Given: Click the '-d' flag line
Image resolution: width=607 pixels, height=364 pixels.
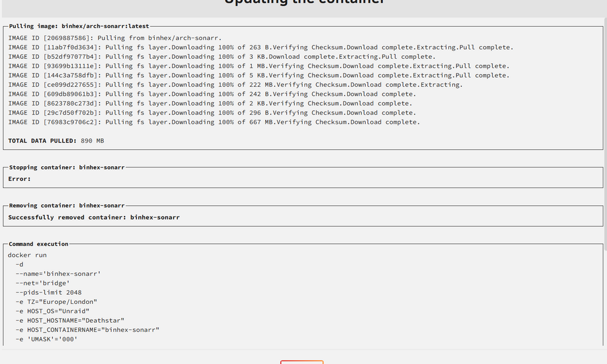Looking at the screenshot, I should 19,264.
